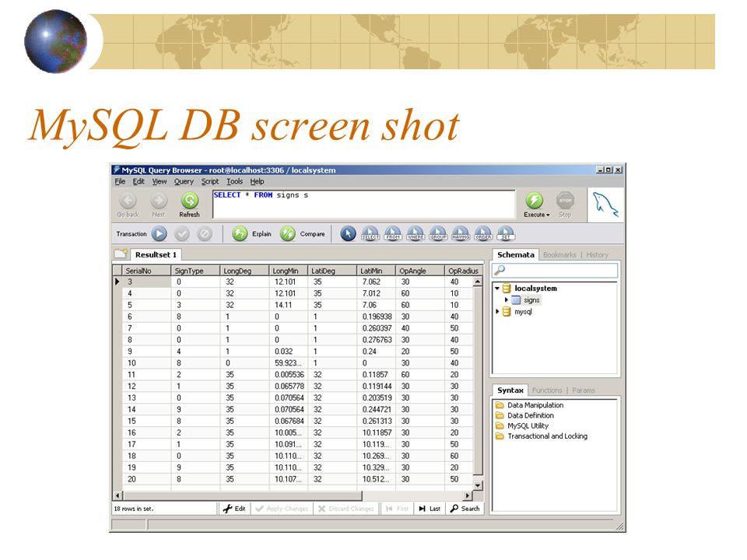Click the GROUP clause builder icon

tap(438, 234)
